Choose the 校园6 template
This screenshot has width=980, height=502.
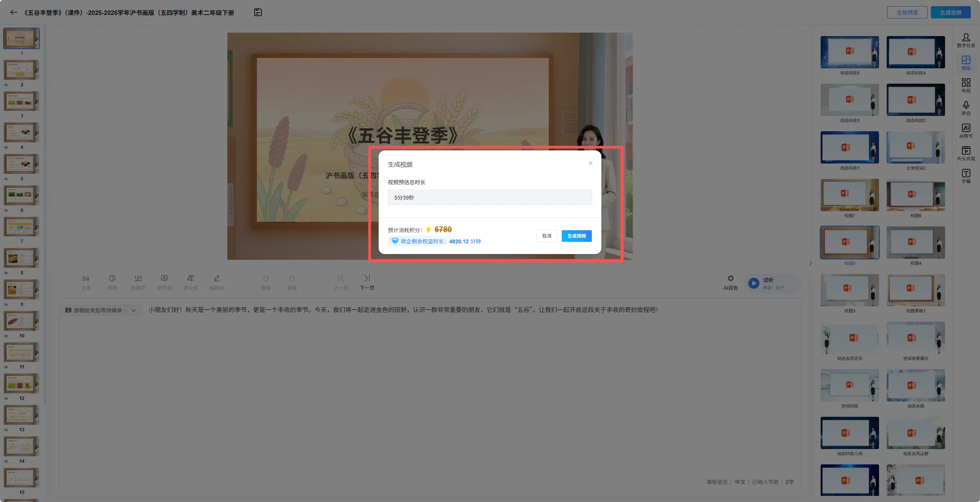[x=915, y=195]
